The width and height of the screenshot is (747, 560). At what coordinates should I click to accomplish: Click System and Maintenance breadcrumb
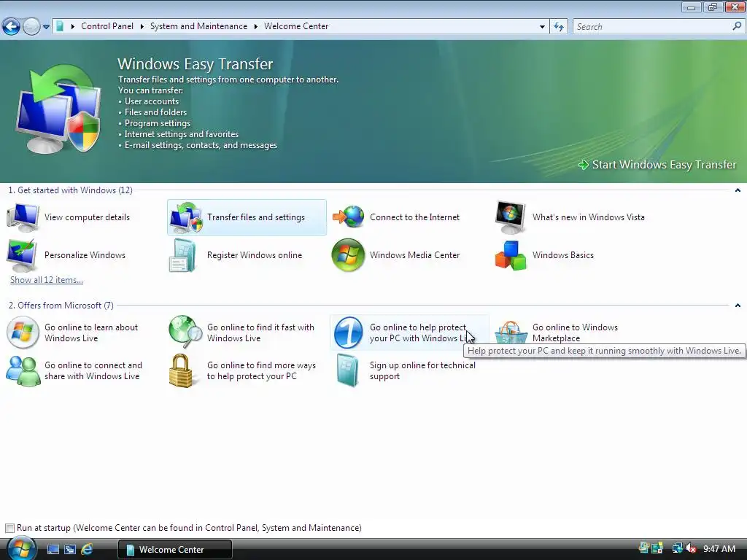[x=198, y=26]
